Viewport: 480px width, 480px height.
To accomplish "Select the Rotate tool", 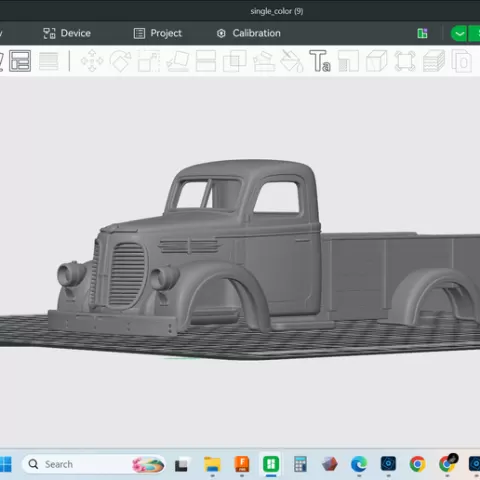I will [x=120, y=61].
